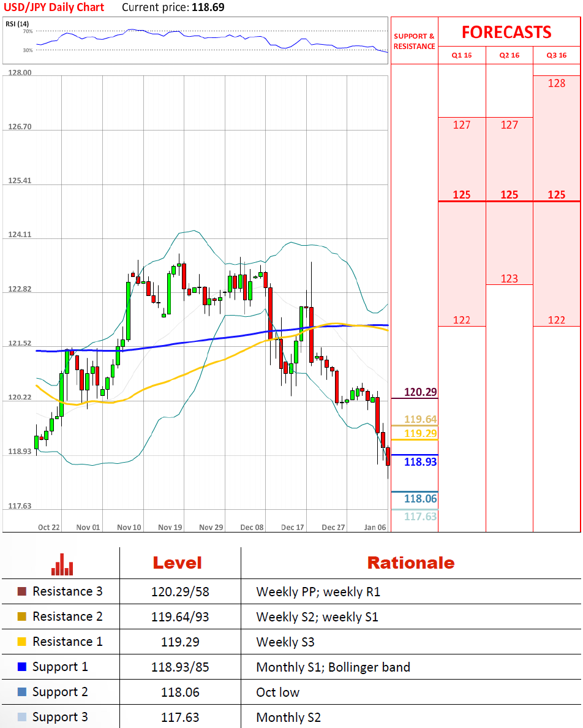Screen dimensions: 583x728
Task: Click the RSI 30% level label
Action: coord(28,50)
